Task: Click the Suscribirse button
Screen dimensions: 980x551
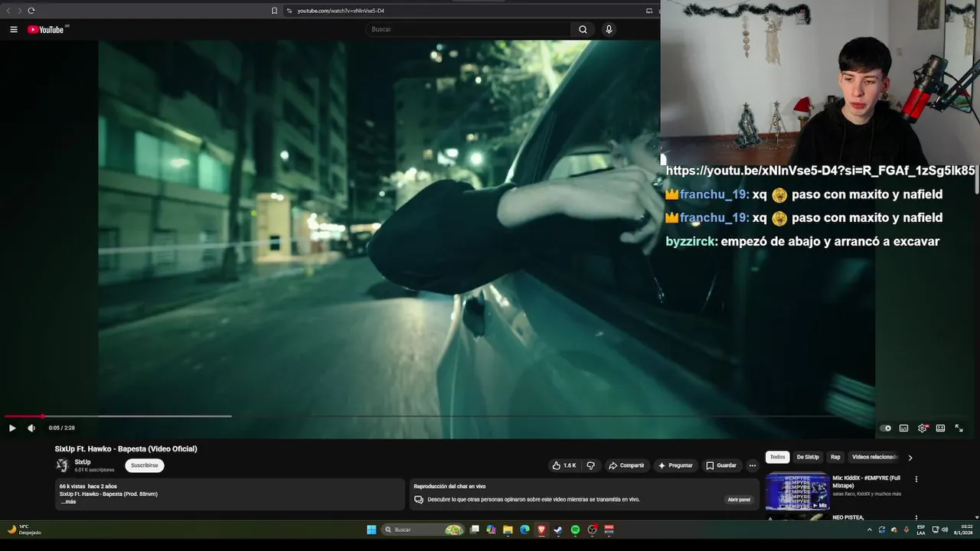Action: pyautogui.click(x=145, y=465)
